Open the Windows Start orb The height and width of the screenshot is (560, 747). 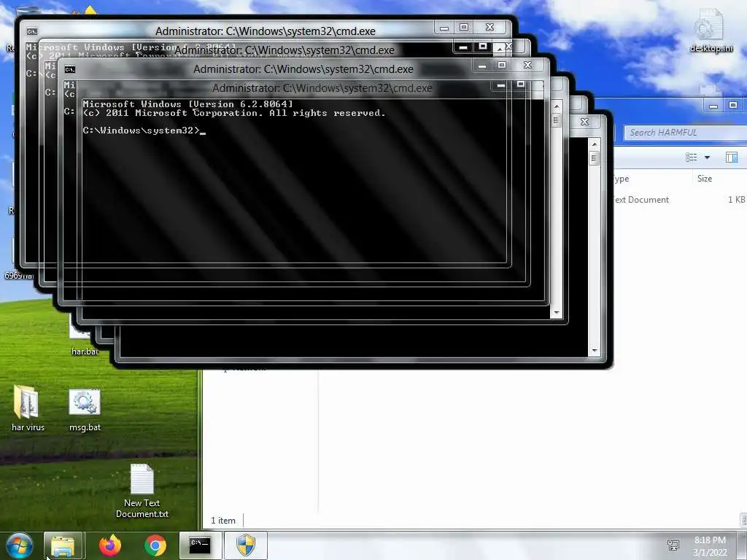click(20, 545)
